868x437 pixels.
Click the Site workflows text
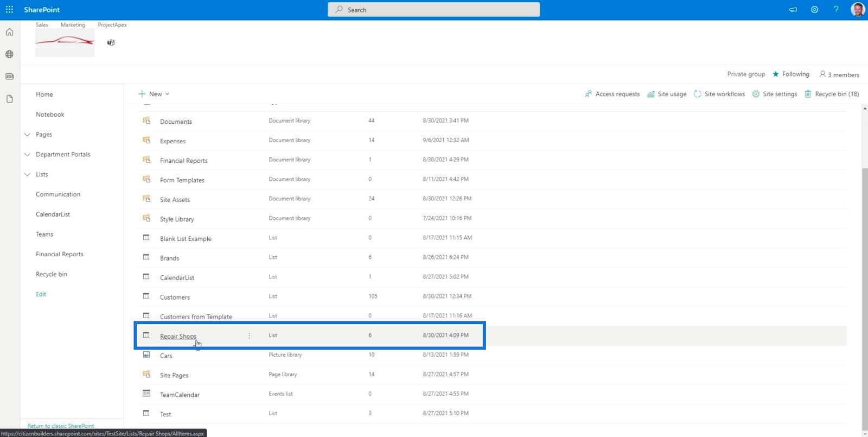[725, 94]
